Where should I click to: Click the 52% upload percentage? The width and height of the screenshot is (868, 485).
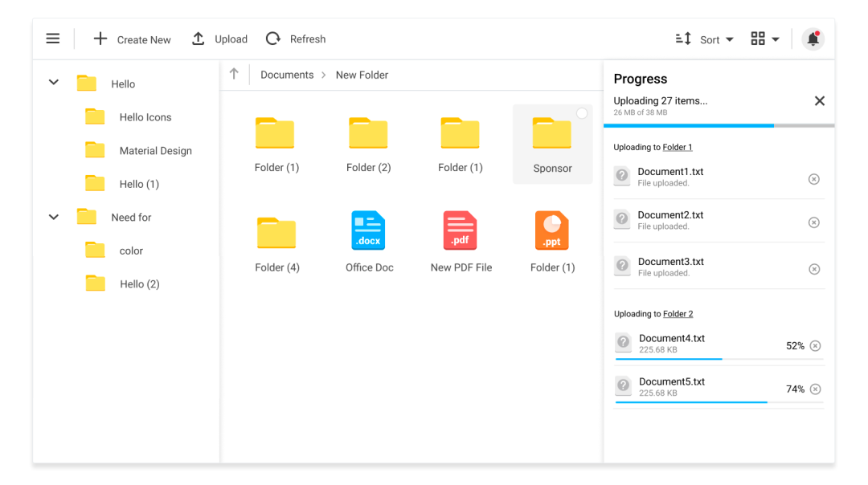click(795, 345)
